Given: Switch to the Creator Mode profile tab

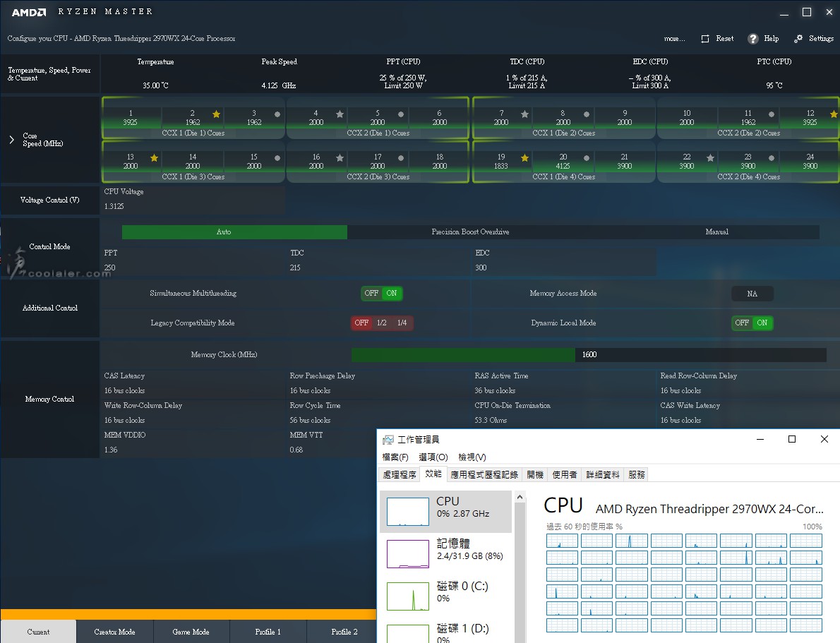Looking at the screenshot, I should pyautogui.click(x=114, y=632).
